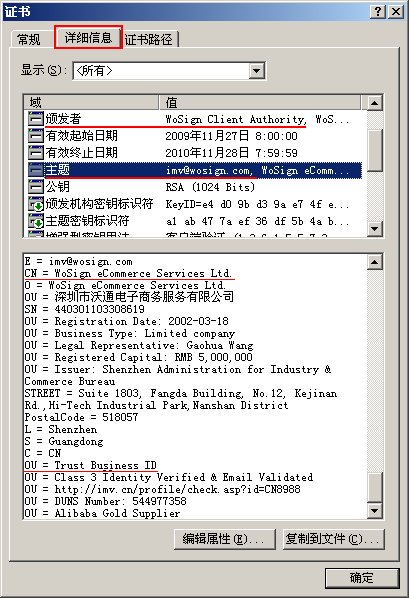
Task: Select the 主题密钥标识符 field name
Action: click(87, 221)
